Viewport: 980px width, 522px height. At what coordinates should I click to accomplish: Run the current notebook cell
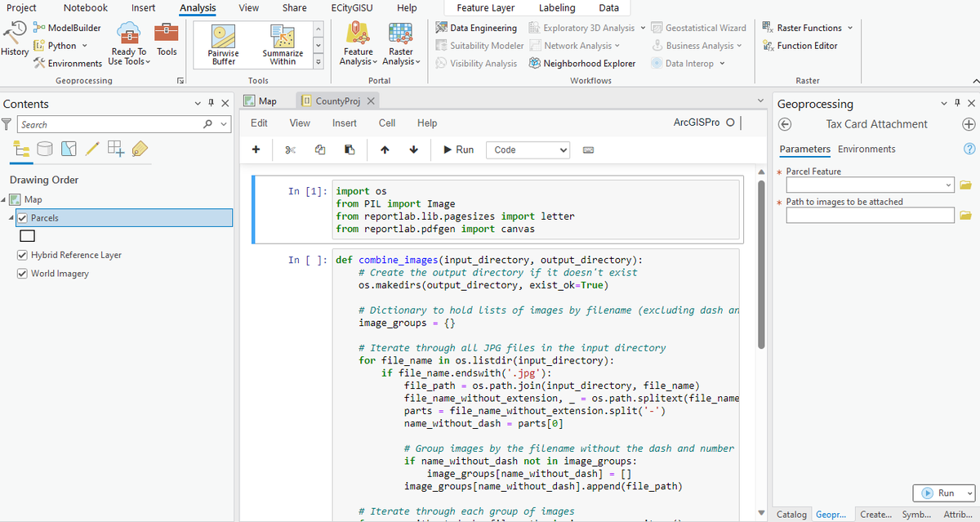coord(458,149)
